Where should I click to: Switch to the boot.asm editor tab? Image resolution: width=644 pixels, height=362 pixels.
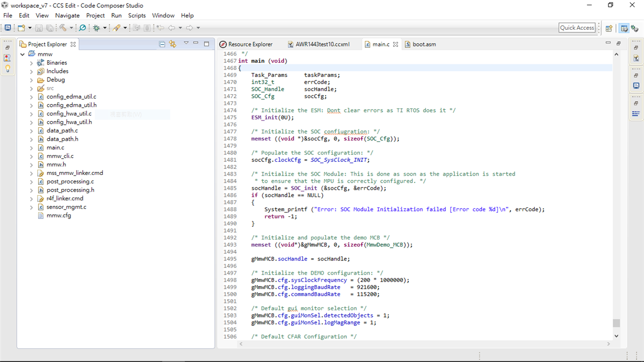coord(424,45)
